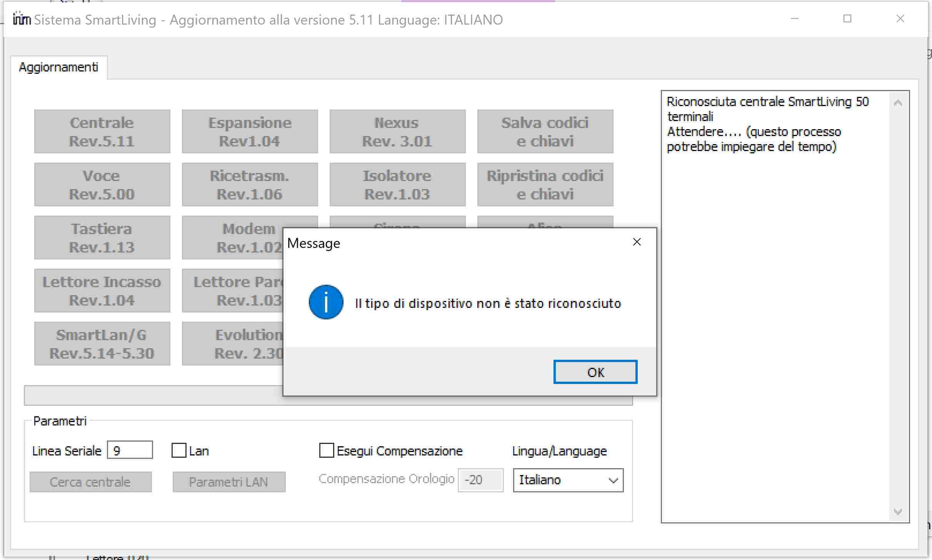Click the Tastiera Rev.1.13 button
Viewport: 932px width, 560px height.
tap(102, 238)
